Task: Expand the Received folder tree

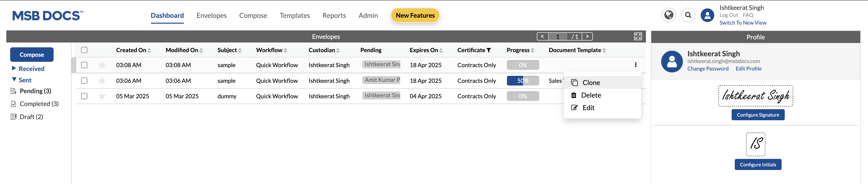Action: pos(14,68)
